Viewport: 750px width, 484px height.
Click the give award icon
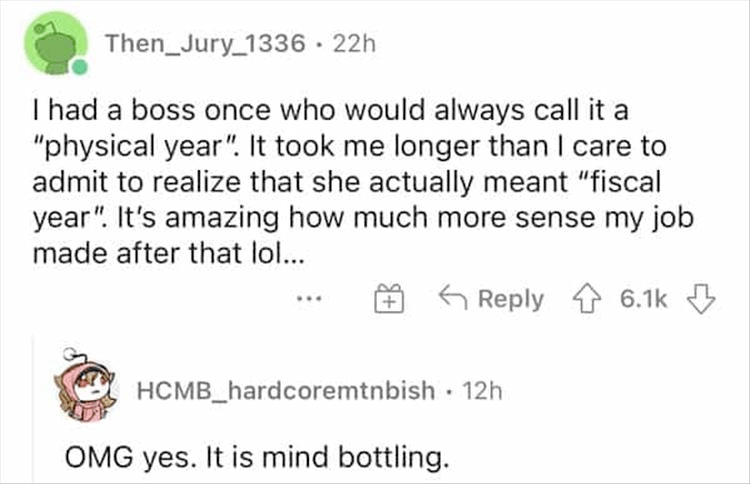(387, 298)
